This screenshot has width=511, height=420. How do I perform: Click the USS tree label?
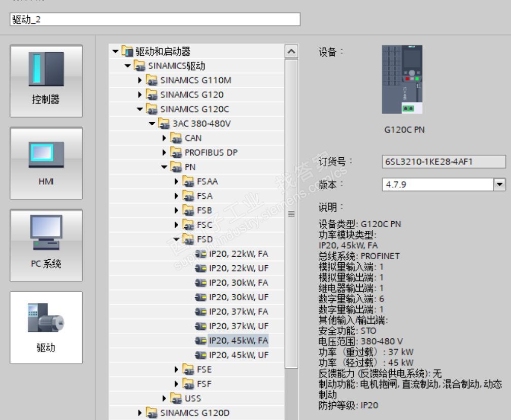pyautogui.click(x=193, y=399)
